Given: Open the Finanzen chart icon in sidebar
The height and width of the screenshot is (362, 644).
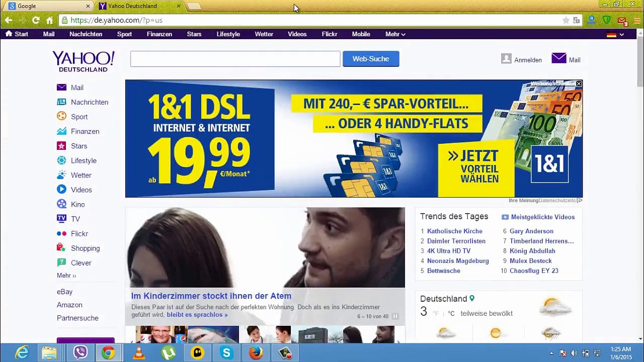Looking at the screenshot, I should (61, 131).
